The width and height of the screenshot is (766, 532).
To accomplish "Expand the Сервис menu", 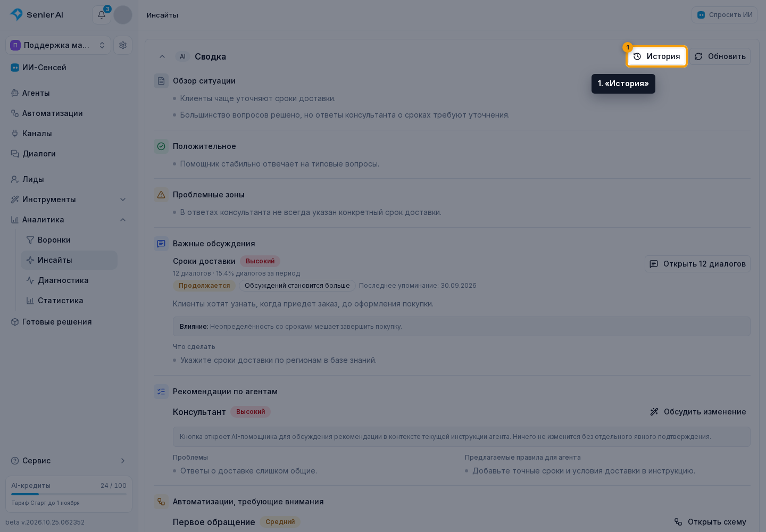I will pyautogui.click(x=69, y=461).
